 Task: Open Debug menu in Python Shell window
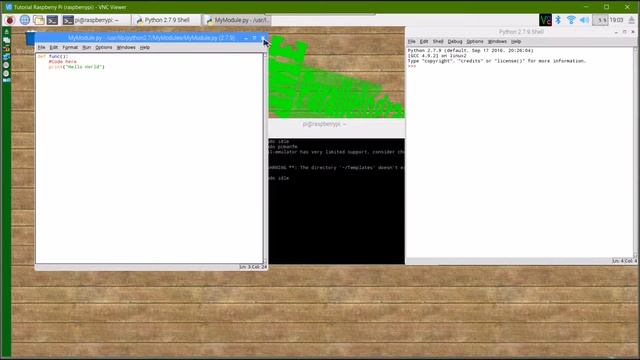tap(455, 42)
